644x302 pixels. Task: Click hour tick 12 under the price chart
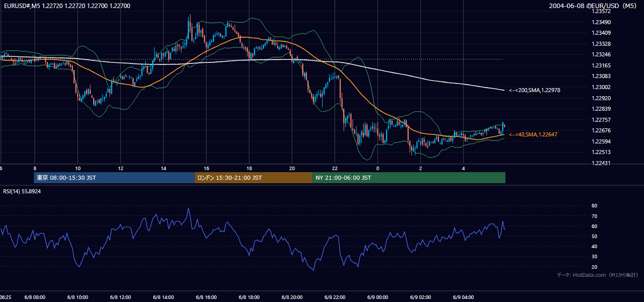[x=121, y=168]
